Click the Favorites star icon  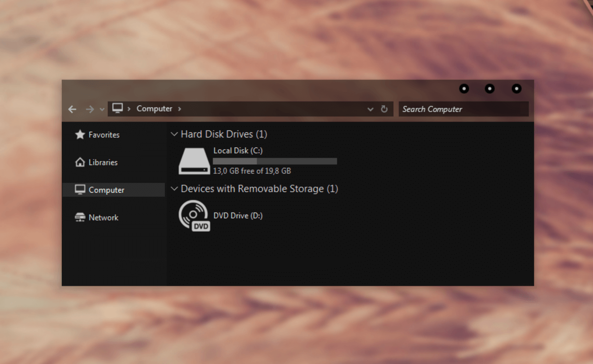[80, 135]
